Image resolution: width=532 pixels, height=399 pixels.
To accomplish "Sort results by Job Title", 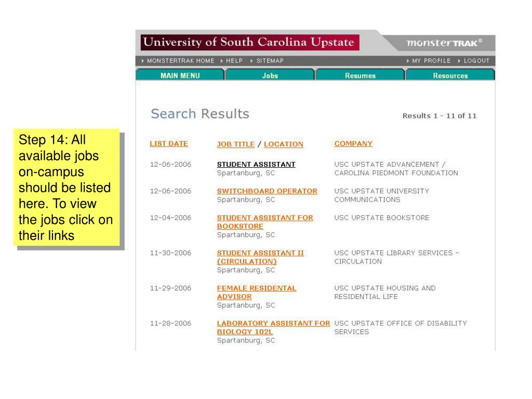I will (x=236, y=144).
